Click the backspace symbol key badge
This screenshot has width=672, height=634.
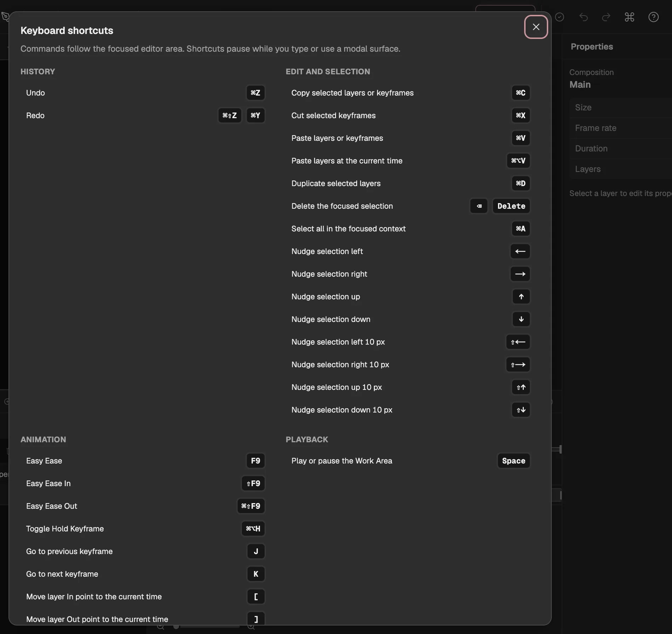pos(479,206)
